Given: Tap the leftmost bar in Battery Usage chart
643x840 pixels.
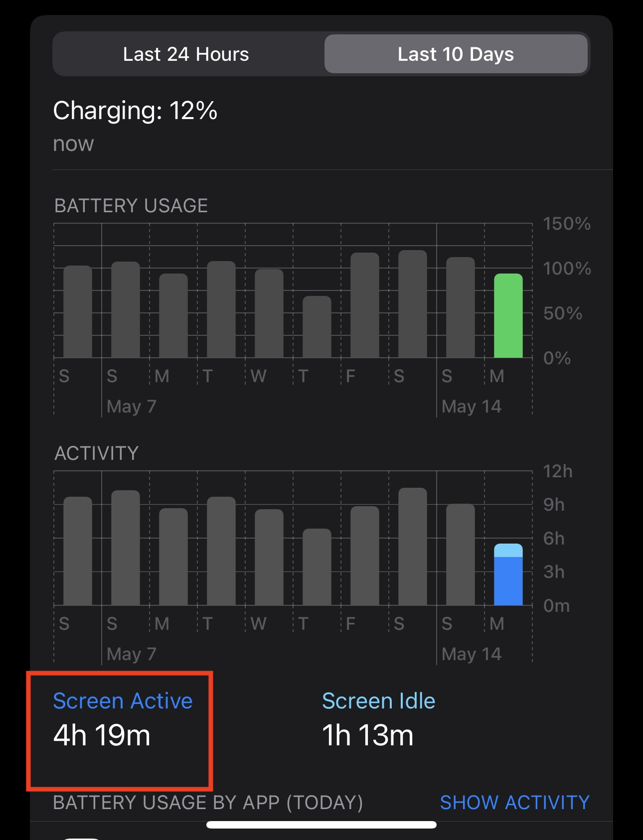Looking at the screenshot, I should 78,312.
